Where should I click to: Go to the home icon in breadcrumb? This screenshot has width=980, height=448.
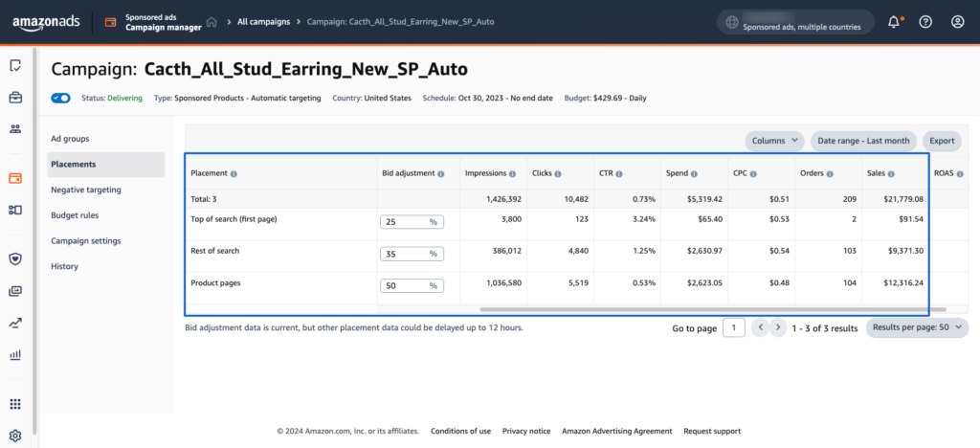click(212, 22)
